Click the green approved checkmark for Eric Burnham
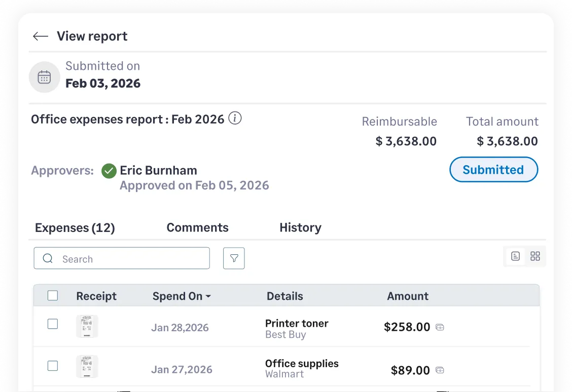 coord(109,171)
